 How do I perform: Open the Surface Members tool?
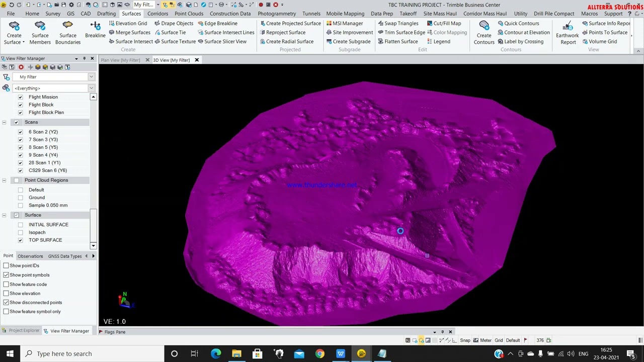pyautogui.click(x=40, y=33)
